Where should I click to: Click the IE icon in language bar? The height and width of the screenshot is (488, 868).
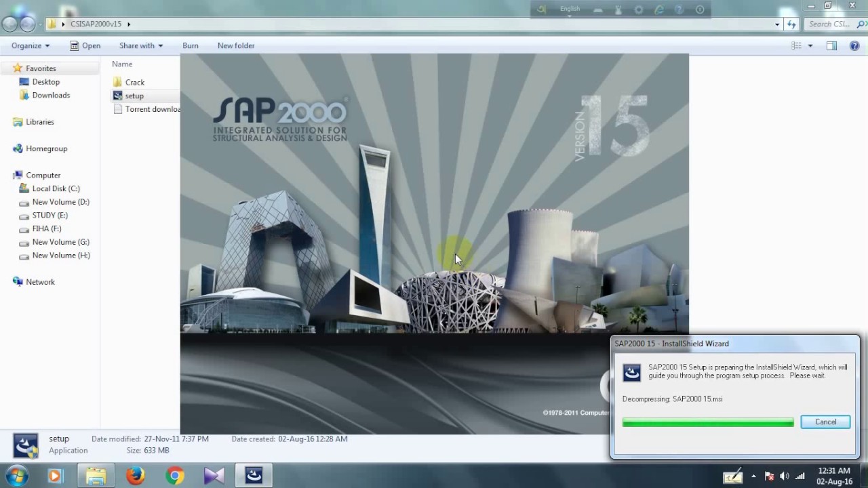click(x=658, y=9)
